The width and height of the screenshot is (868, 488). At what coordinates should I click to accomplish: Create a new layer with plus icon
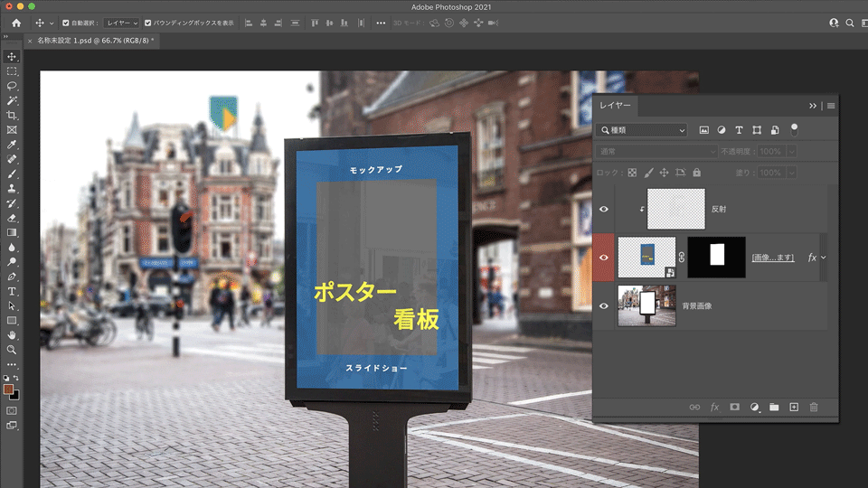(x=794, y=408)
